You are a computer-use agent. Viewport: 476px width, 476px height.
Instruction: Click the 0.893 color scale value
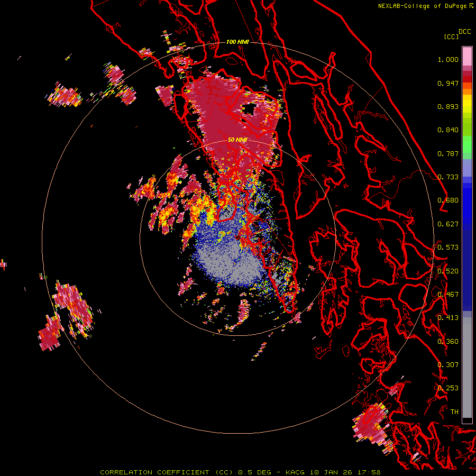coord(448,106)
